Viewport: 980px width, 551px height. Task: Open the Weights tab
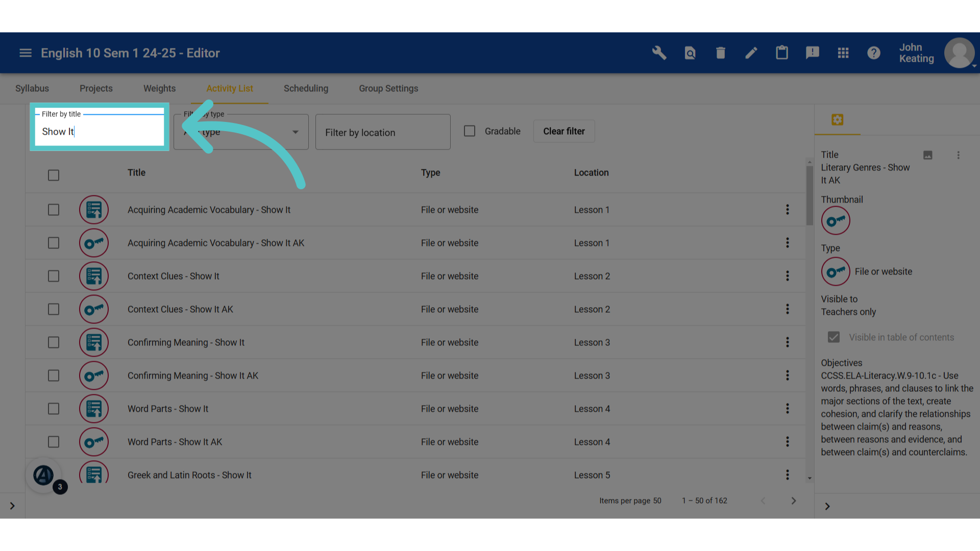tap(159, 88)
